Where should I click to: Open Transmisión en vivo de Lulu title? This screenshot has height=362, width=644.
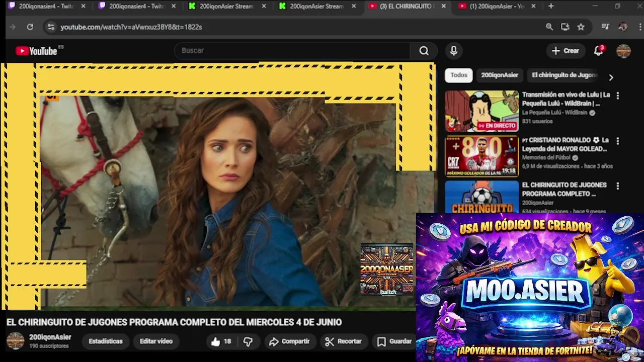point(566,99)
